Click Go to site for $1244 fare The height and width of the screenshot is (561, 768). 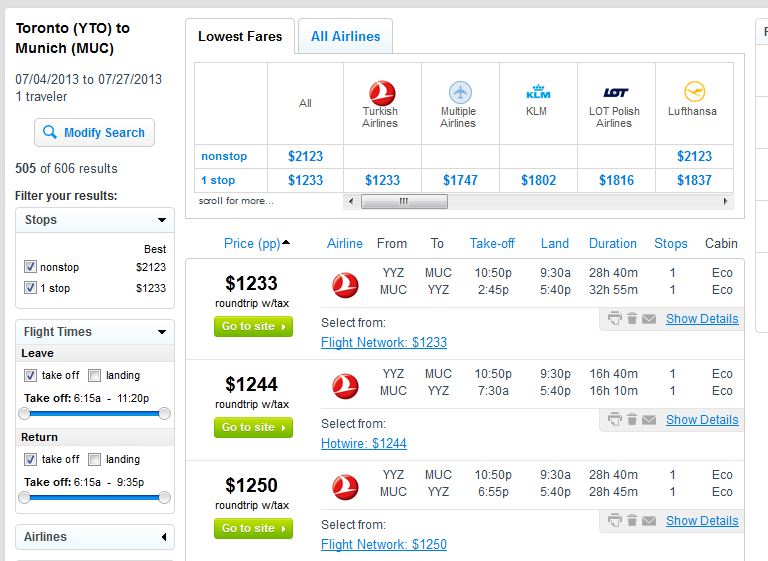point(253,427)
